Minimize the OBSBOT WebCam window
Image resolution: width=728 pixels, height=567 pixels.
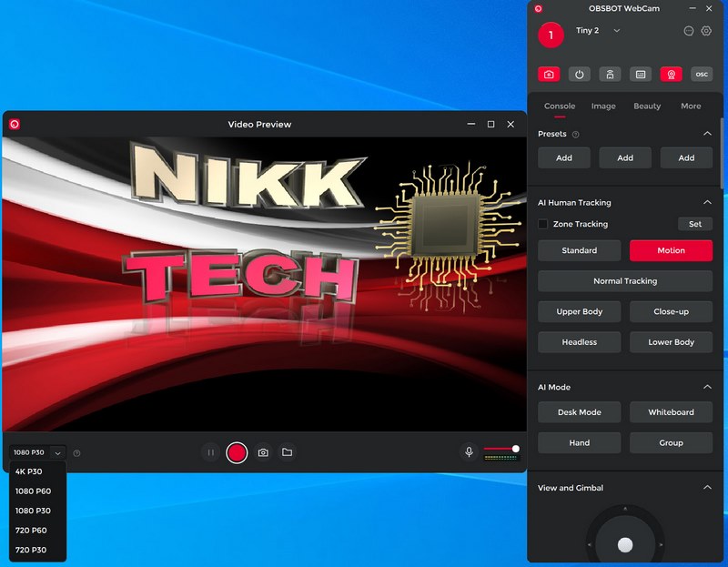pos(693,8)
